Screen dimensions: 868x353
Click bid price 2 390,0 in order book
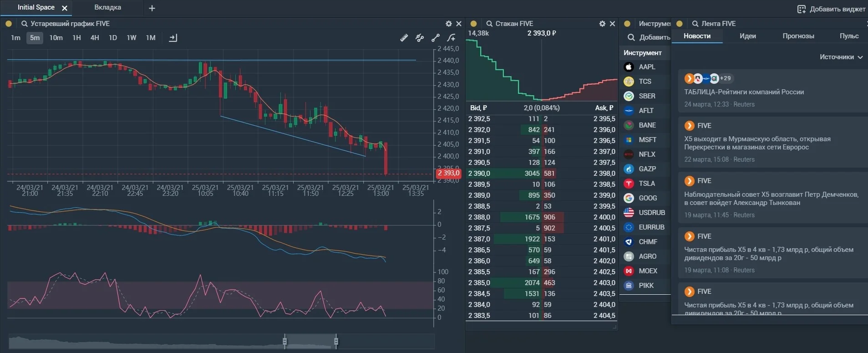pyautogui.click(x=479, y=174)
